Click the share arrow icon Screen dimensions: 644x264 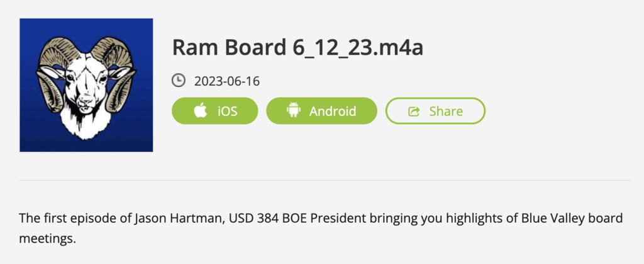pyautogui.click(x=414, y=112)
